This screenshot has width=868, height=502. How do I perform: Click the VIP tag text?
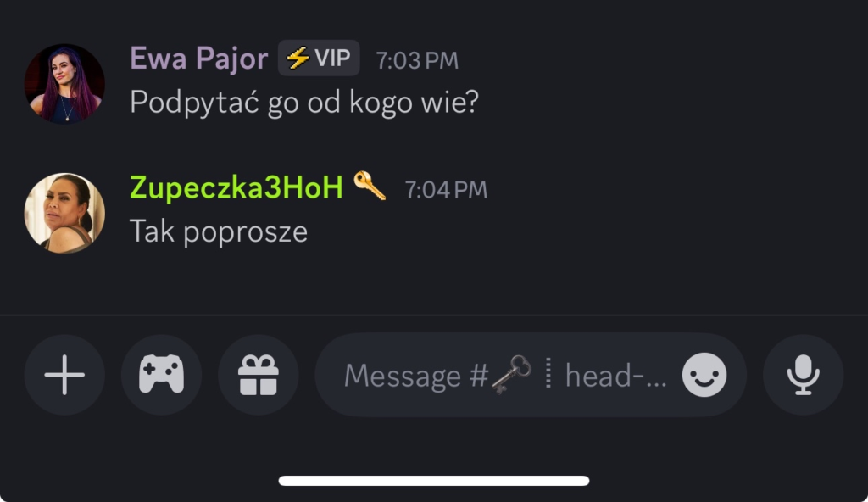tap(332, 59)
